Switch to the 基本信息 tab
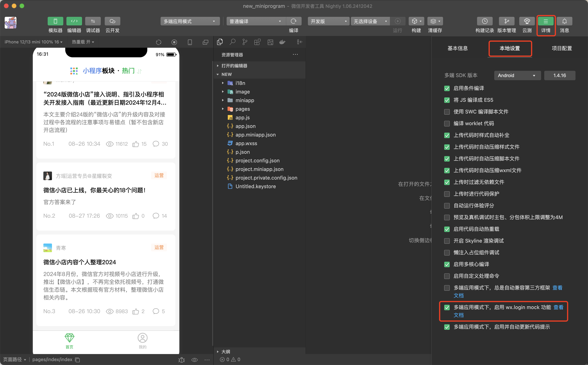This screenshot has height=365, width=588. tap(457, 48)
